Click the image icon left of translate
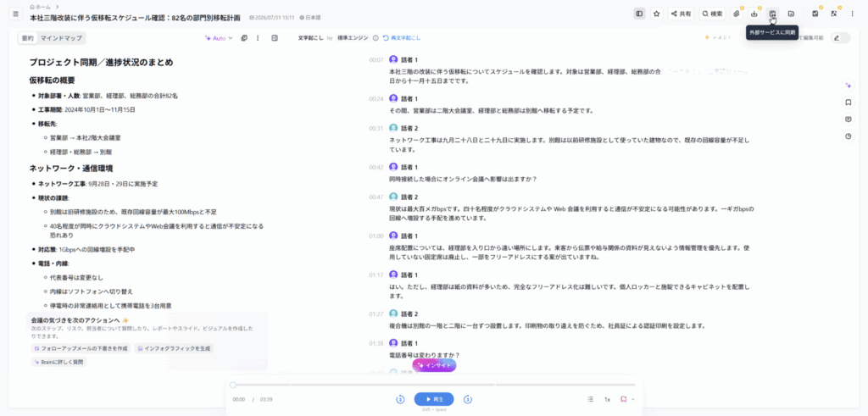Screen dimensions: 868x416 pos(815,14)
